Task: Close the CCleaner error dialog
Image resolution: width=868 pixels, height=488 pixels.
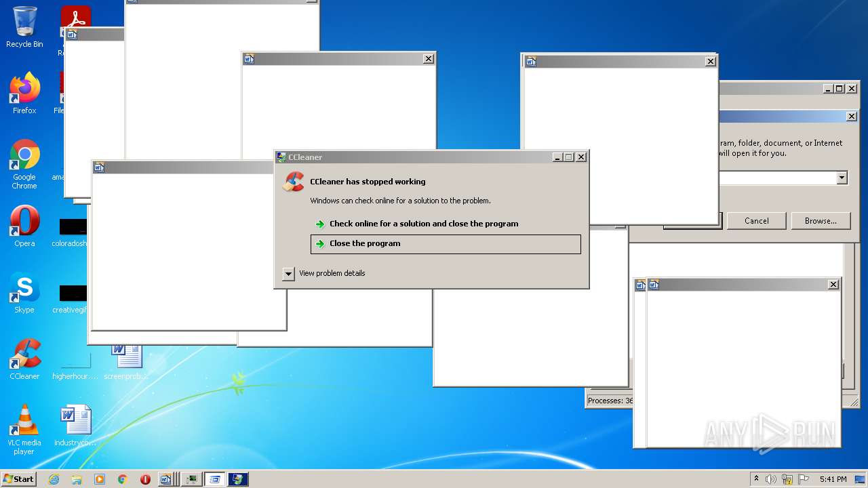Action: (x=581, y=157)
